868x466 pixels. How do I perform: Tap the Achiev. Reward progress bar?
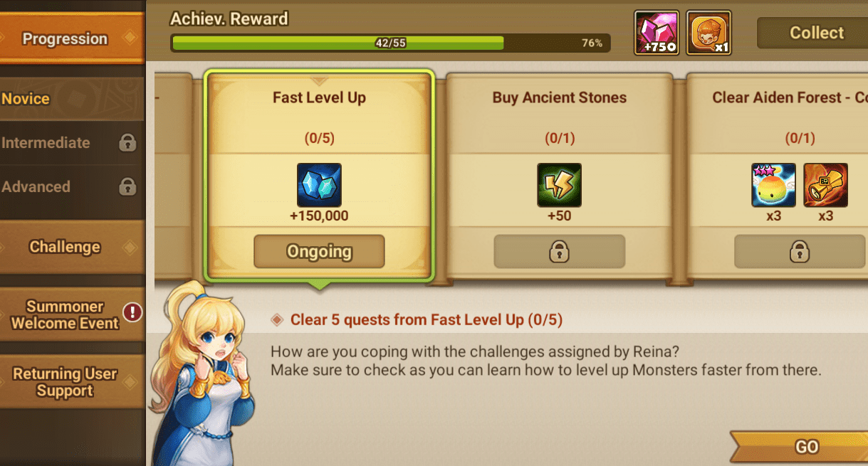pyautogui.click(x=391, y=43)
